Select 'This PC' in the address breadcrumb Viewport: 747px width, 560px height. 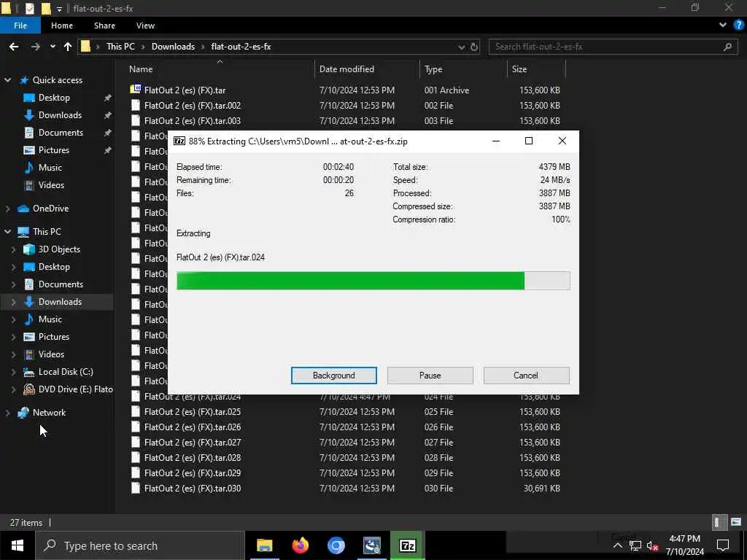coord(120,47)
